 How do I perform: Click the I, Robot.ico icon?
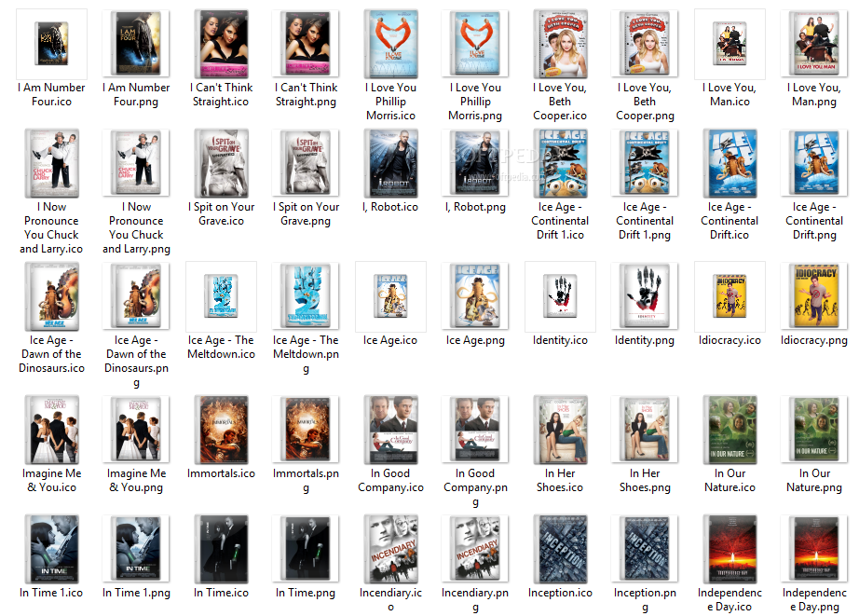(x=391, y=163)
